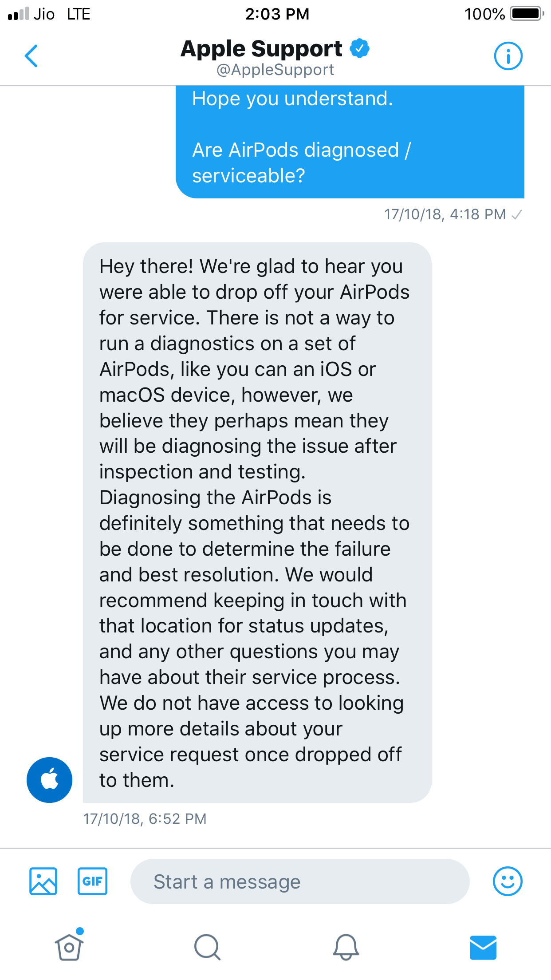Tap the gray Apple Support reply bubble
The image size is (551, 980).
click(257, 522)
